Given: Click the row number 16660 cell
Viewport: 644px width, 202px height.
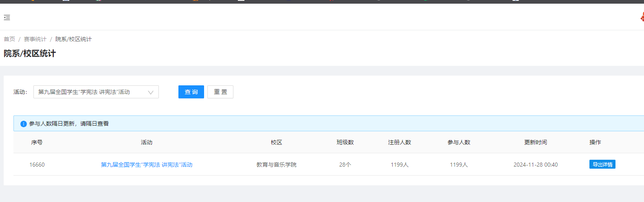Looking at the screenshot, I should (x=37, y=165).
